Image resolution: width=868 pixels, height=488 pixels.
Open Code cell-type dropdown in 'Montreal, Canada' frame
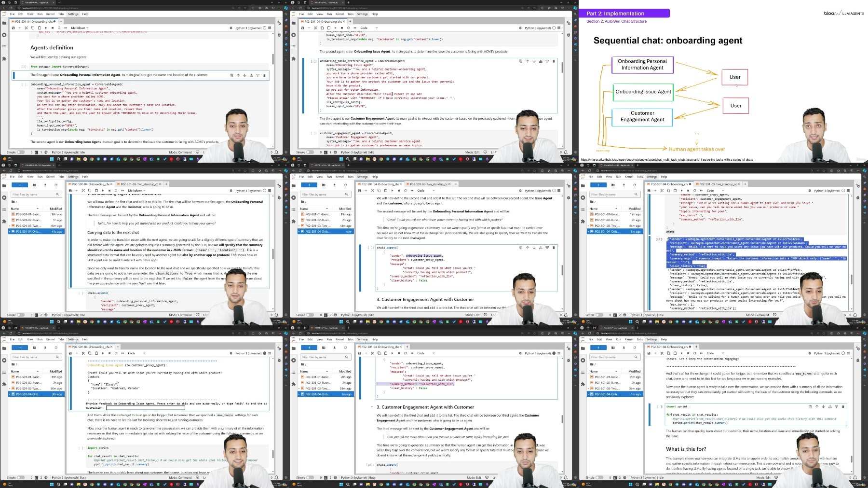point(136,353)
